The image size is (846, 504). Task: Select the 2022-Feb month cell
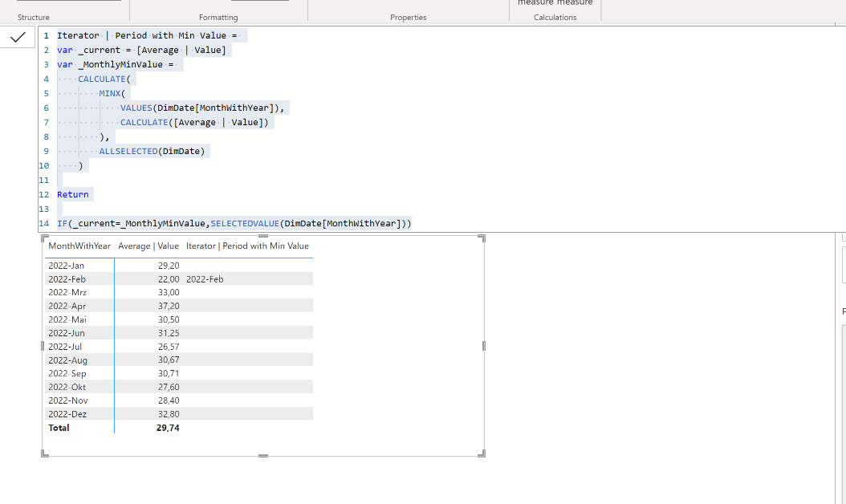click(x=67, y=279)
